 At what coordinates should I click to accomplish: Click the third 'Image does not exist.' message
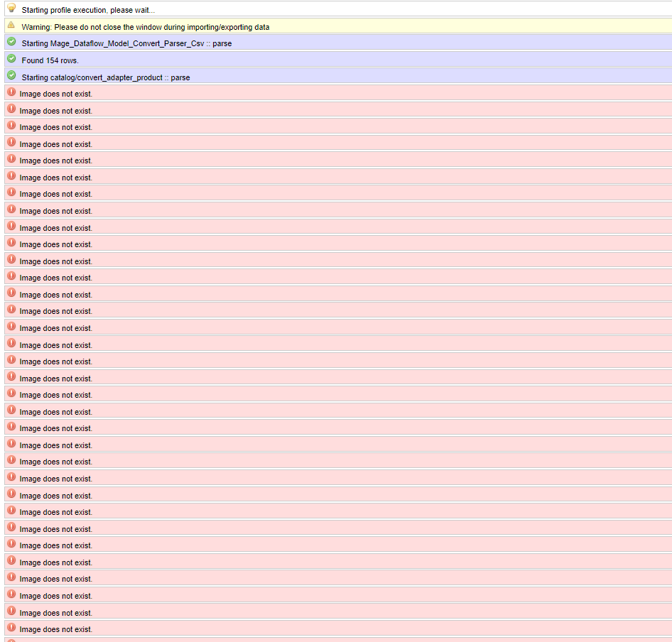[56, 128]
